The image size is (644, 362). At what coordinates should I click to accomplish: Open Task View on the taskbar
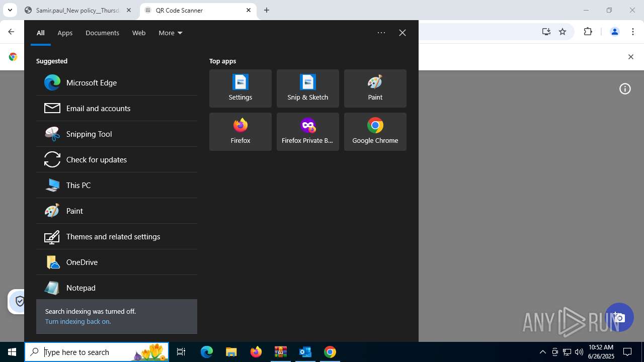pyautogui.click(x=181, y=352)
